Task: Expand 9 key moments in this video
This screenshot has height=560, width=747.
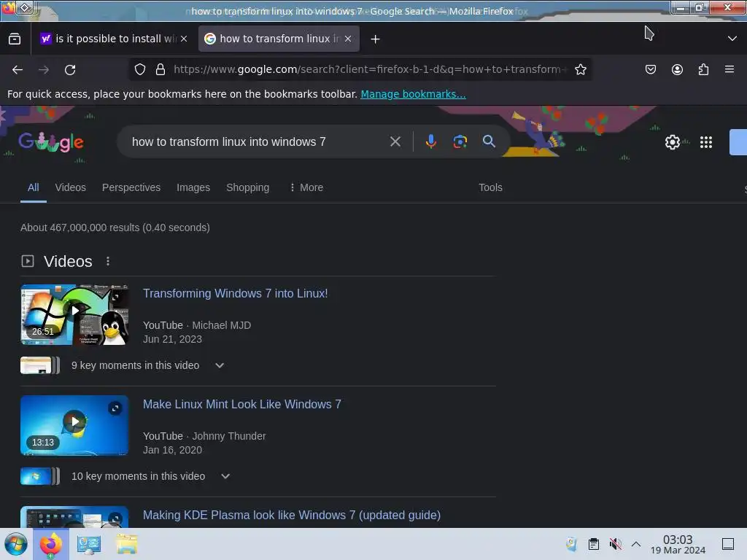Action: pyautogui.click(x=220, y=366)
